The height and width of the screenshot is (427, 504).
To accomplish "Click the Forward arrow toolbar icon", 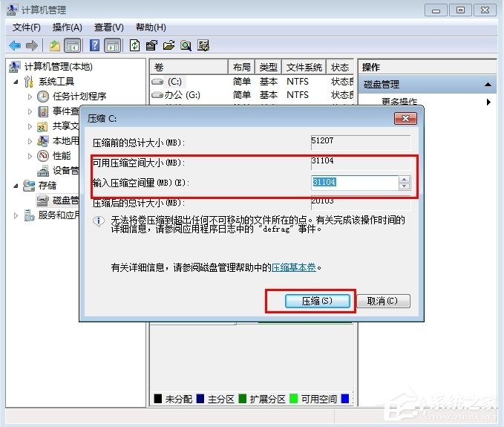I will coord(31,45).
